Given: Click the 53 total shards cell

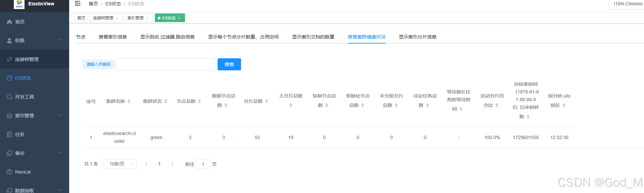Looking at the screenshot, I should [257, 137].
